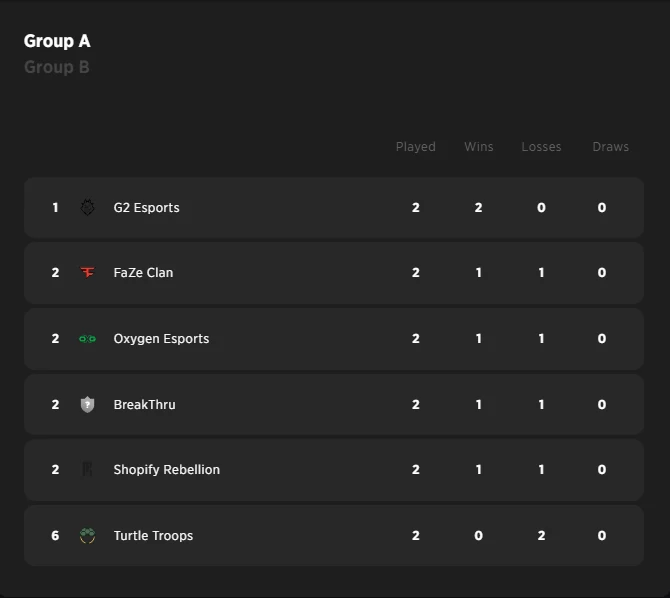Click the G2 Esports team logo
Viewport: 670px width, 598px height.
click(88, 207)
